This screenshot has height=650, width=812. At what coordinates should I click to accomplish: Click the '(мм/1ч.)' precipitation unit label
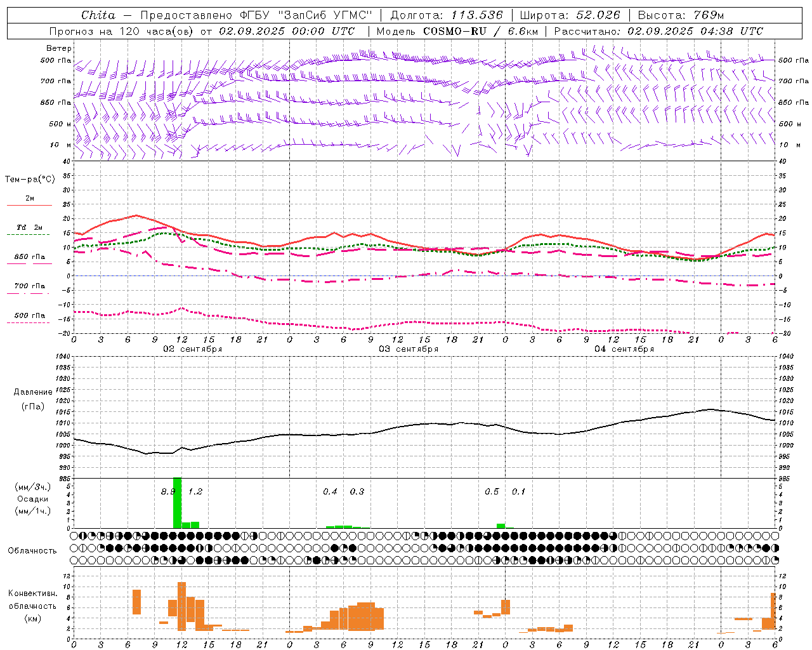(x=32, y=511)
